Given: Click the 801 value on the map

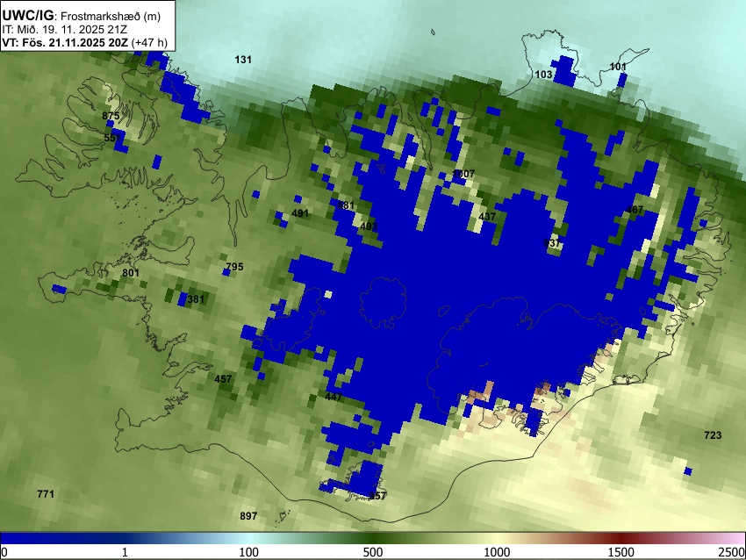Looking at the screenshot, I should 131,273.
